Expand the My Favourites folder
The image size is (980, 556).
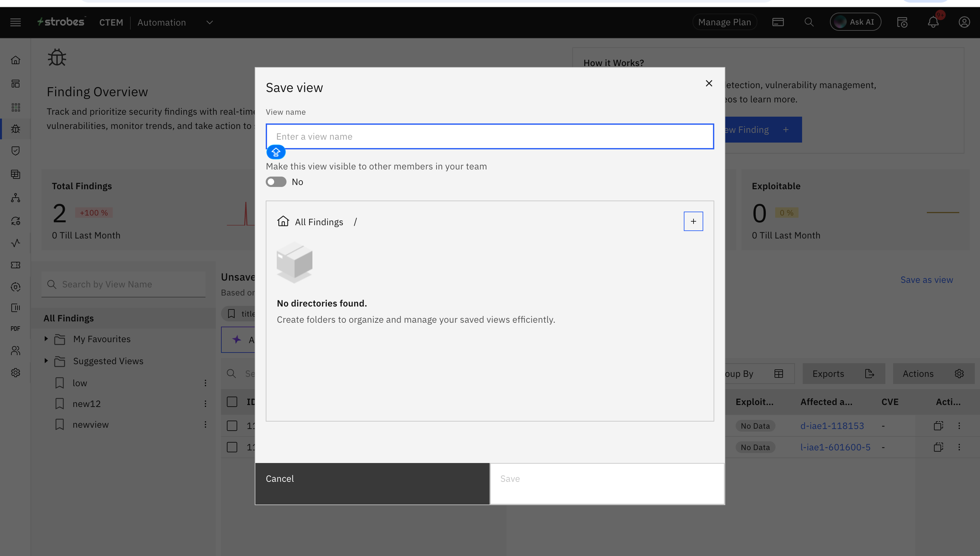pyautogui.click(x=46, y=339)
